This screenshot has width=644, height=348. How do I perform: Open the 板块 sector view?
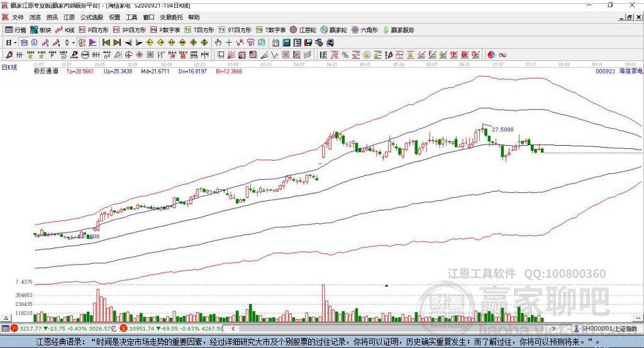(41, 30)
